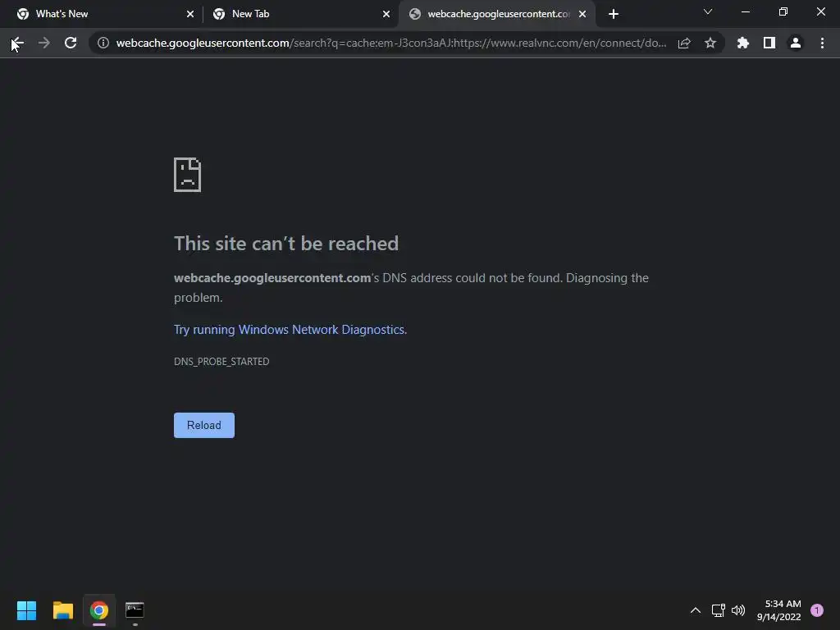840x630 pixels.
Task: Click the blue Reload button
Action: tap(204, 426)
